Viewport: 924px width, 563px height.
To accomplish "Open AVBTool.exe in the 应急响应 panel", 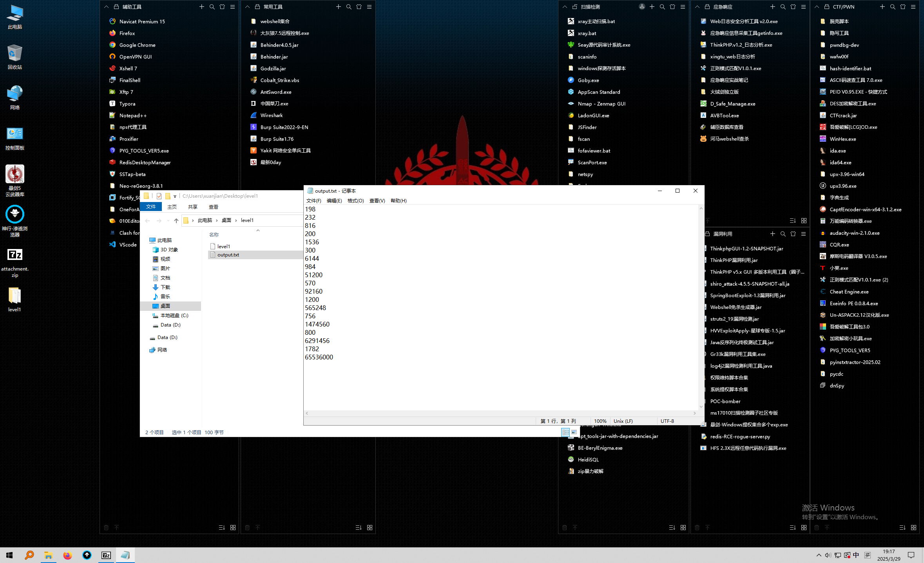I will (724, 115).
